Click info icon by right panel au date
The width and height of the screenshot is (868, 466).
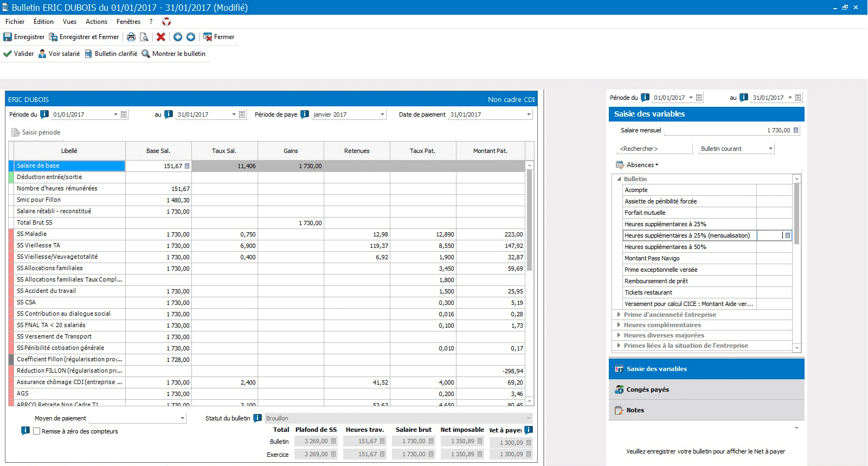click(744, 98)
